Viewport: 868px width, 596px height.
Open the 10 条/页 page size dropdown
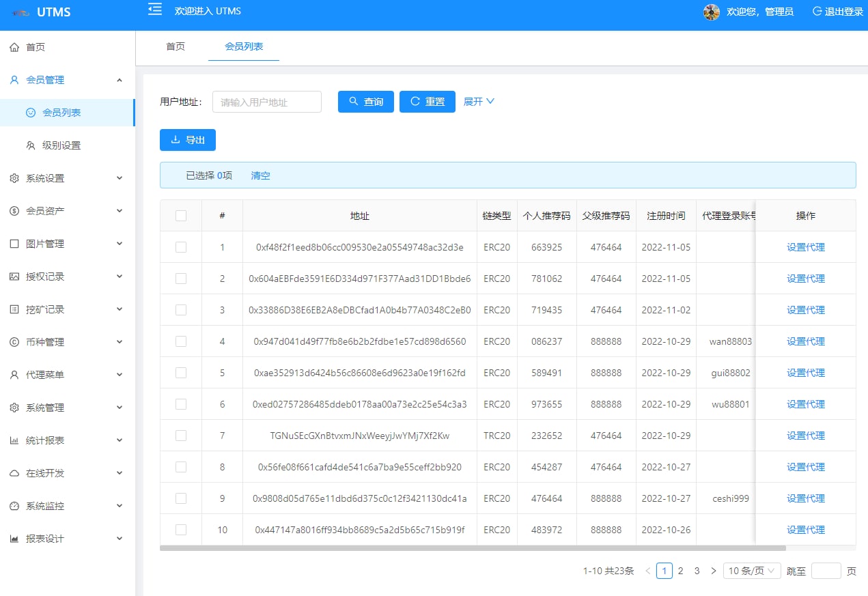tap(752, 571)
